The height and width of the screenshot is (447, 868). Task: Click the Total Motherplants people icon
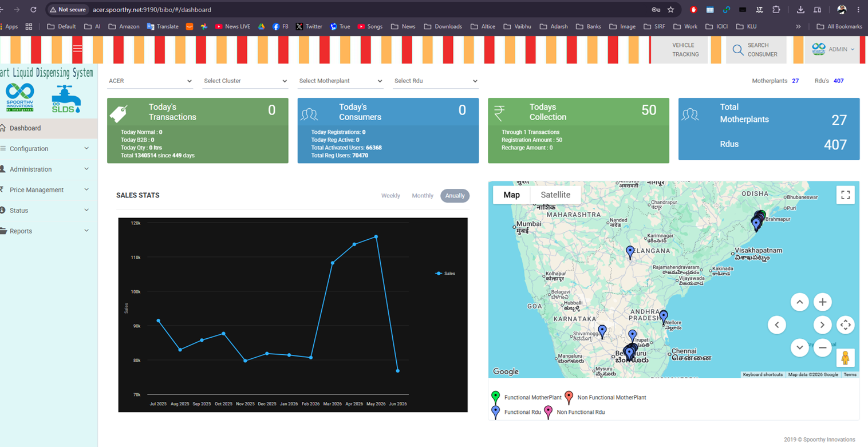(x=690, y=114)
